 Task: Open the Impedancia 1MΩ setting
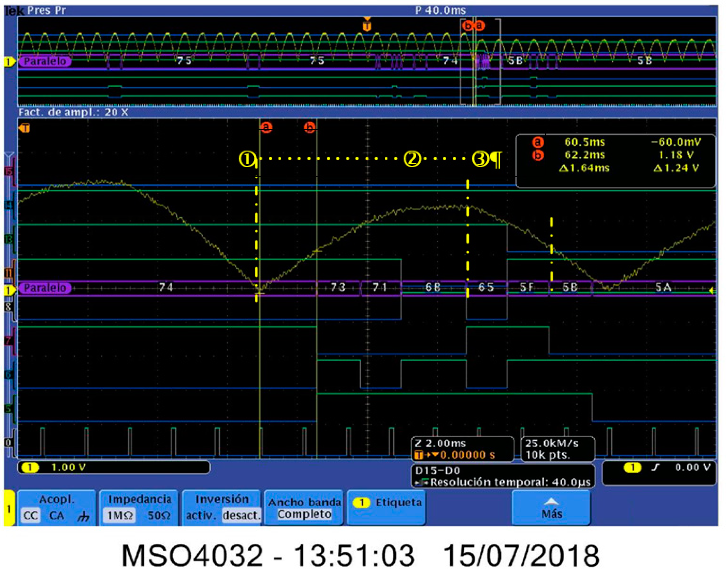120,515
